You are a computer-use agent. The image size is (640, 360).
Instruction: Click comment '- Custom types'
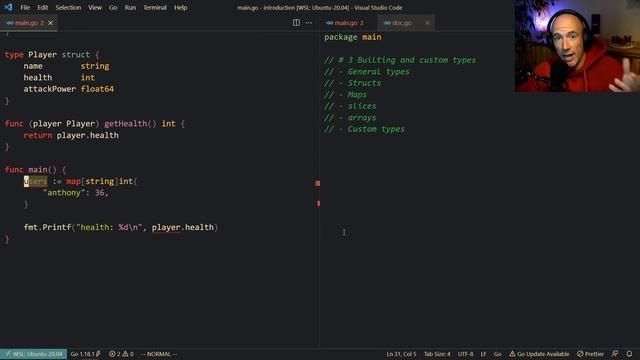coord(364,129)
